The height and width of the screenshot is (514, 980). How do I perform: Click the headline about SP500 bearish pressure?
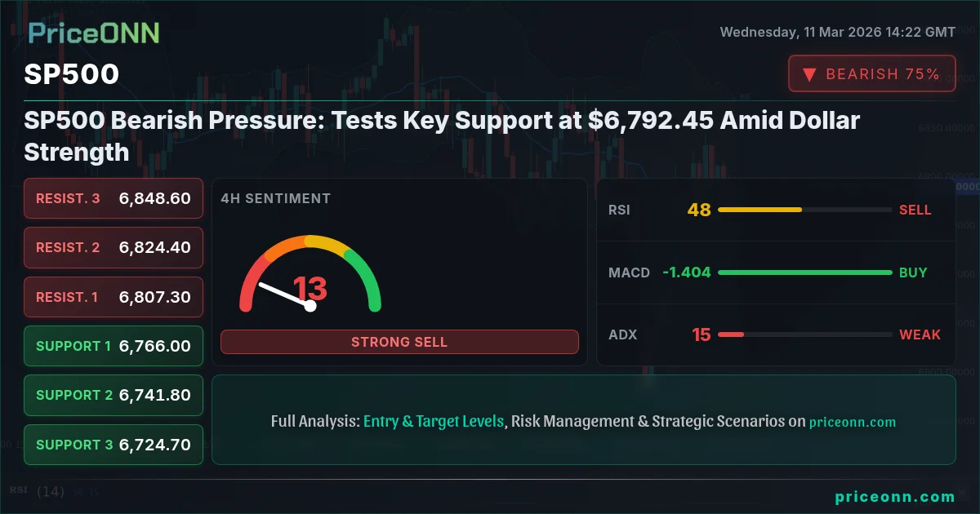point(442,136)
